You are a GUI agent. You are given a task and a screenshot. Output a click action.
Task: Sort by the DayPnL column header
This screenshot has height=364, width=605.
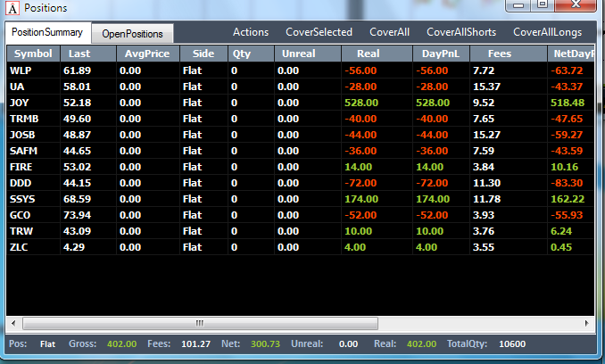click(x=441, y=54)
